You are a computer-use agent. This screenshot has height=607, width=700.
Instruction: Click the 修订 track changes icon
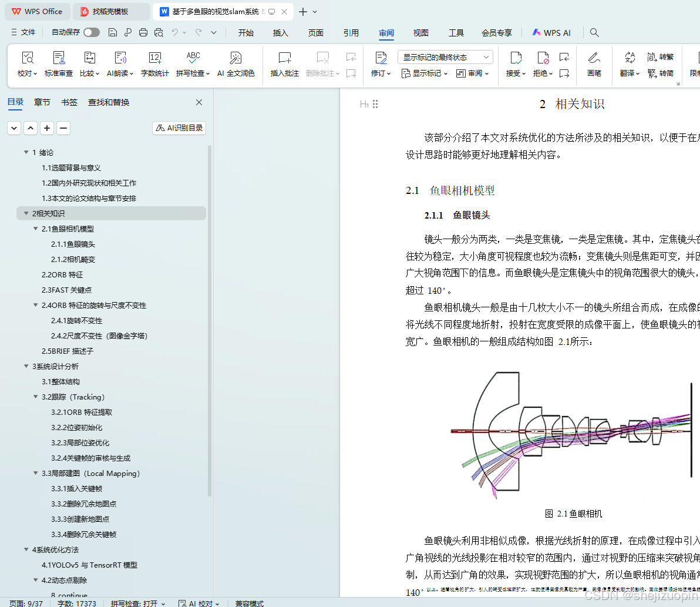coord(381,58)
